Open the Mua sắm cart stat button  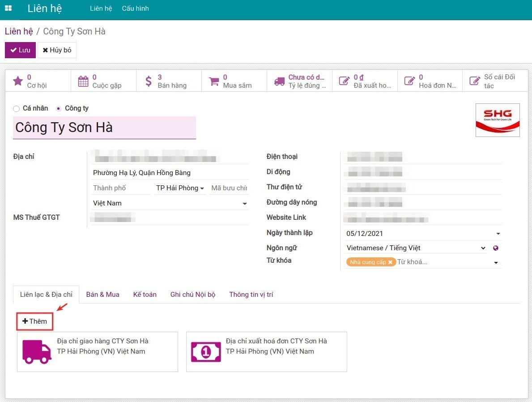pos(234,81)
